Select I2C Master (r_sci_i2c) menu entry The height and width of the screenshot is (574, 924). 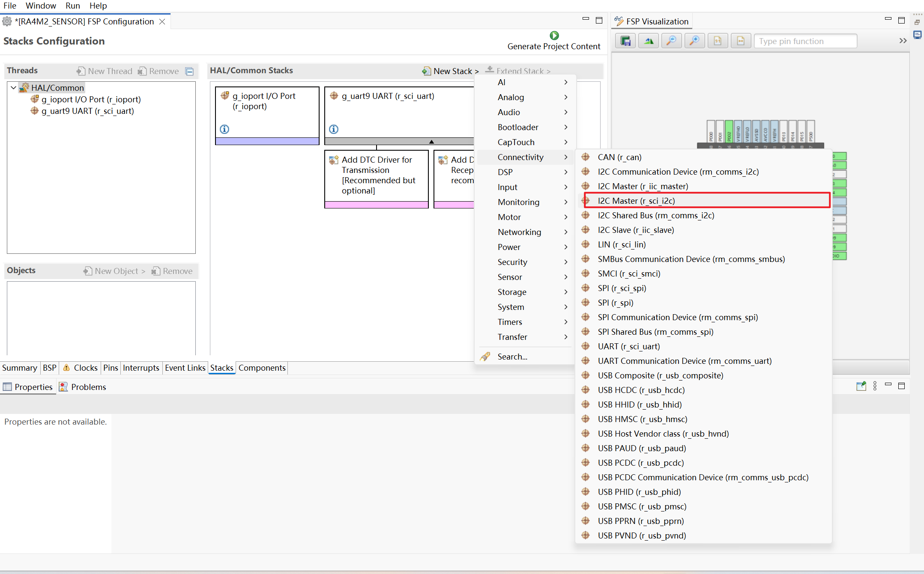click(636, 201)
